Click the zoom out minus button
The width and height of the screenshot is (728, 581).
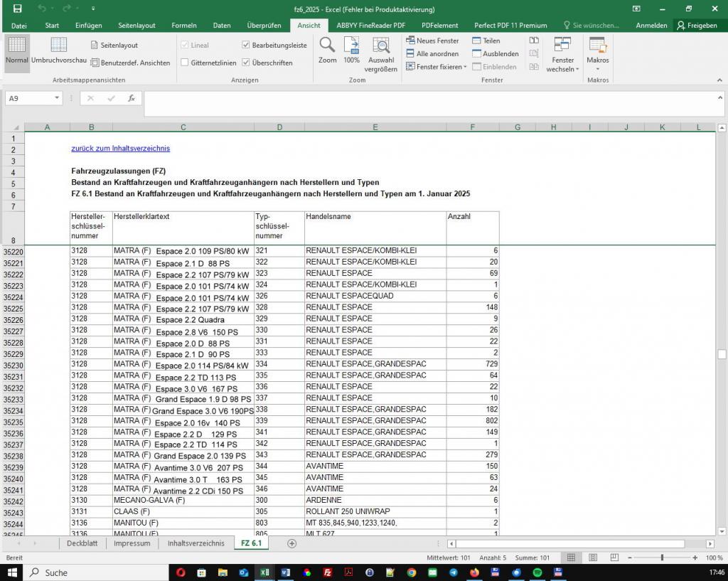pyautogui.click(x=630, y=558)
